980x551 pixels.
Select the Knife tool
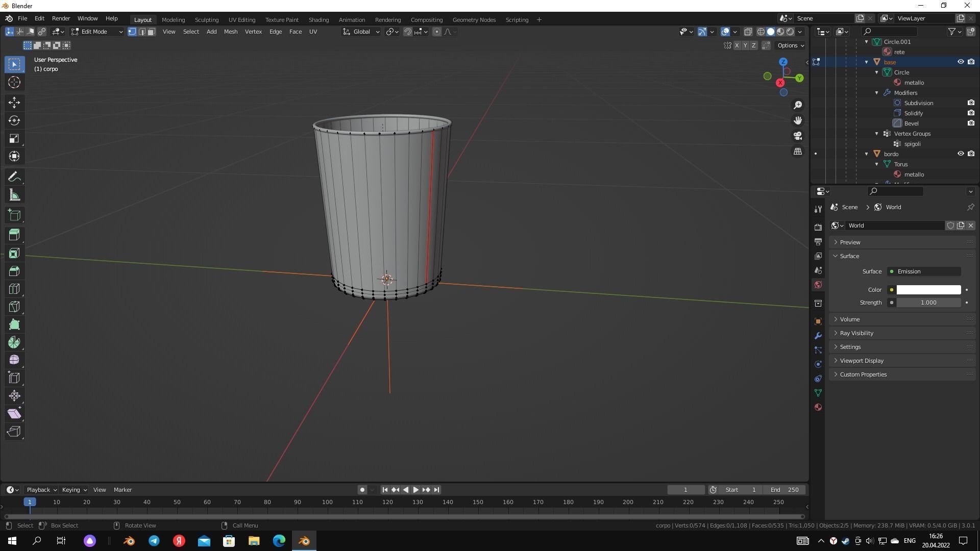point(14,307)
